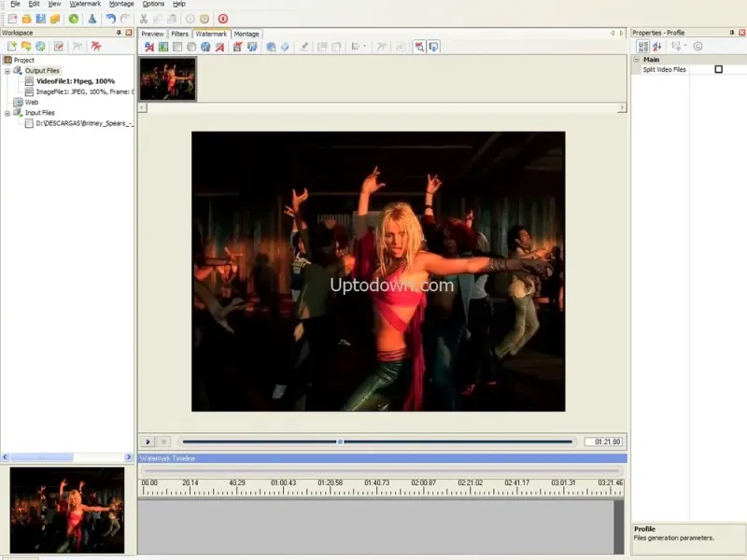Click the red stop icon in main toolbar
Viewport: 747px width, 560px height.
222,19
